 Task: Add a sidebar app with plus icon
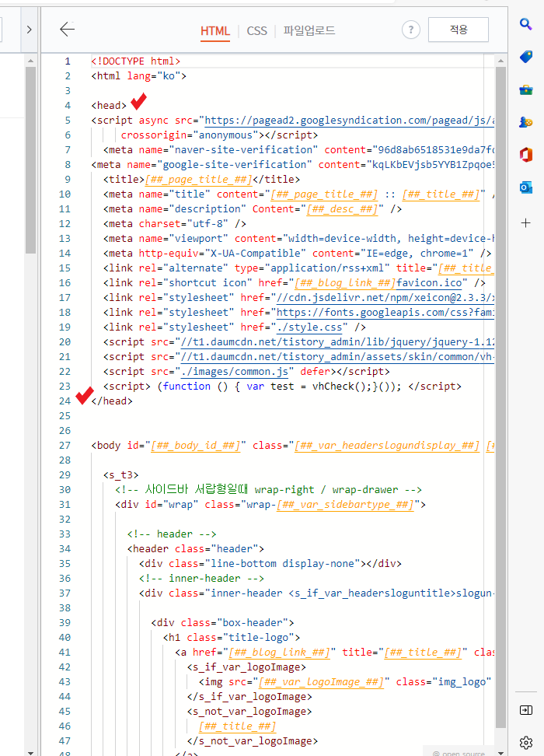point(525,222)
